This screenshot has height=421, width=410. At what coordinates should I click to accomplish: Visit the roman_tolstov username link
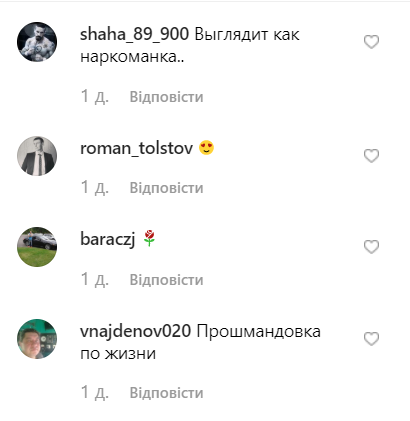tap(137, 148)
